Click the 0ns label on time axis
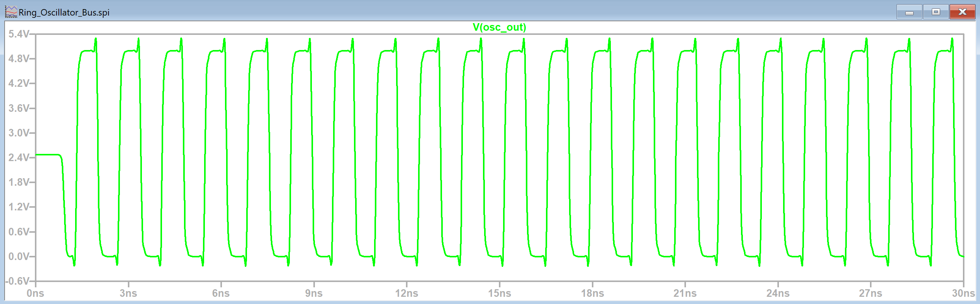Screen dimensions: 980x304 pos(35,293)
